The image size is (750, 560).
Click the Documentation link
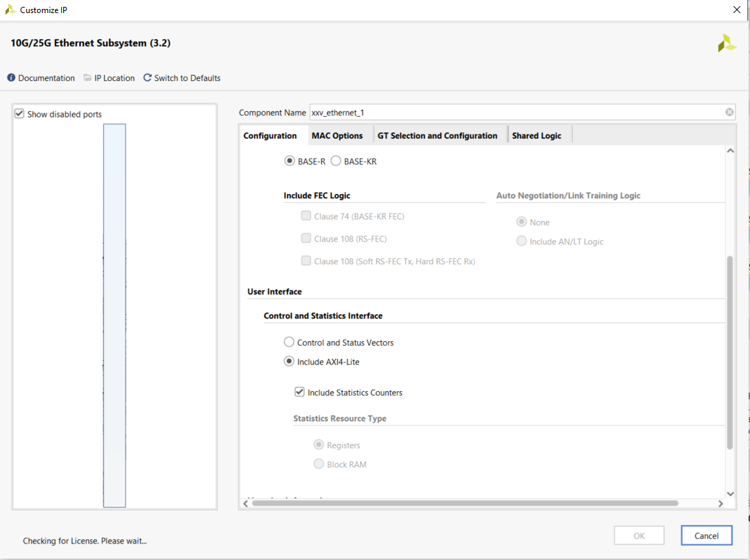tap(47, 78)
